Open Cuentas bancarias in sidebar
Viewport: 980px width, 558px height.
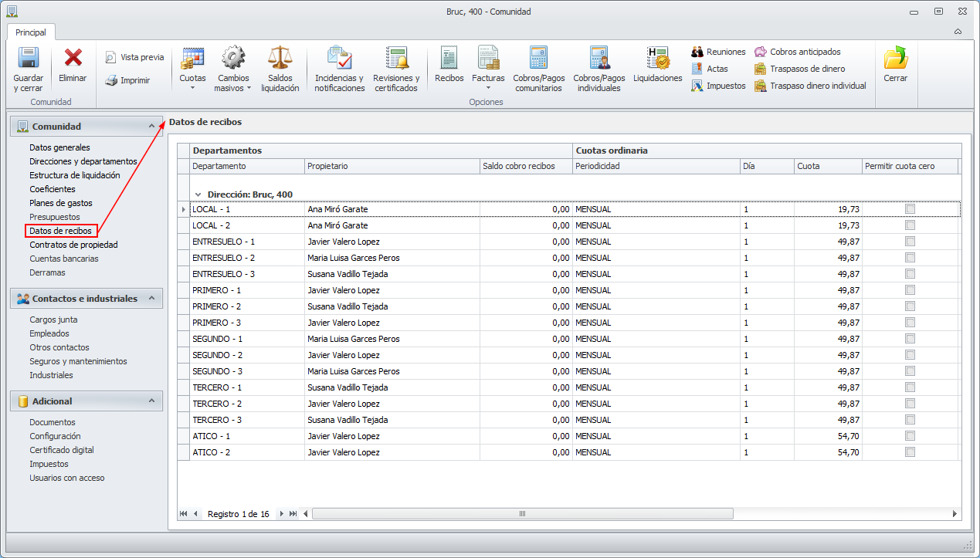[x=64, y=259]
